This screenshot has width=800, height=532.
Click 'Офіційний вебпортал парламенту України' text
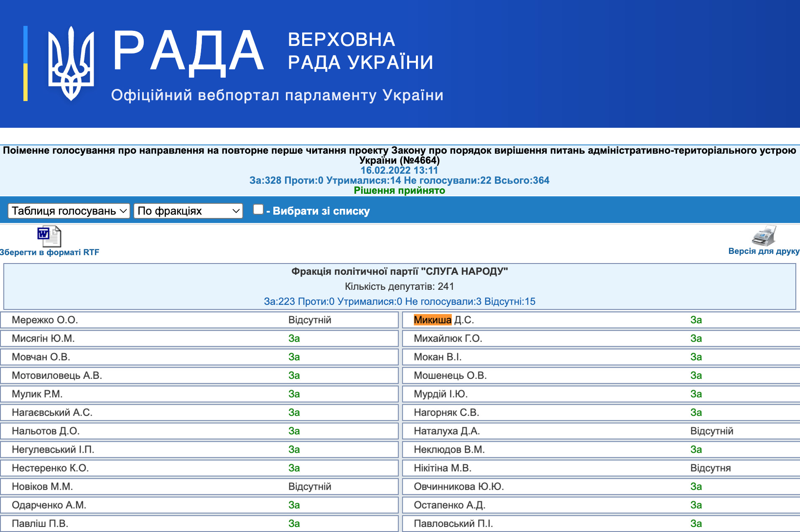(x=277, y=95)
